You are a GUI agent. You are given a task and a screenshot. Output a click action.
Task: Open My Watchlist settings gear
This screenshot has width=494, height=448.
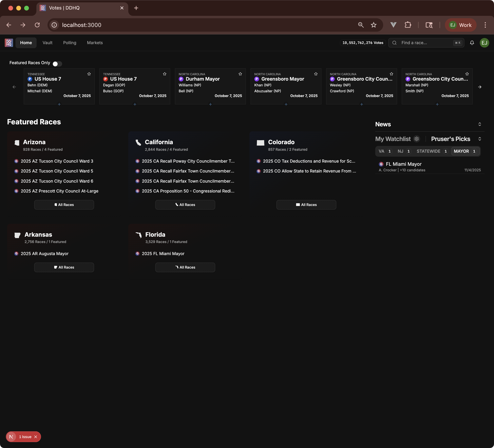pos(417,139)
